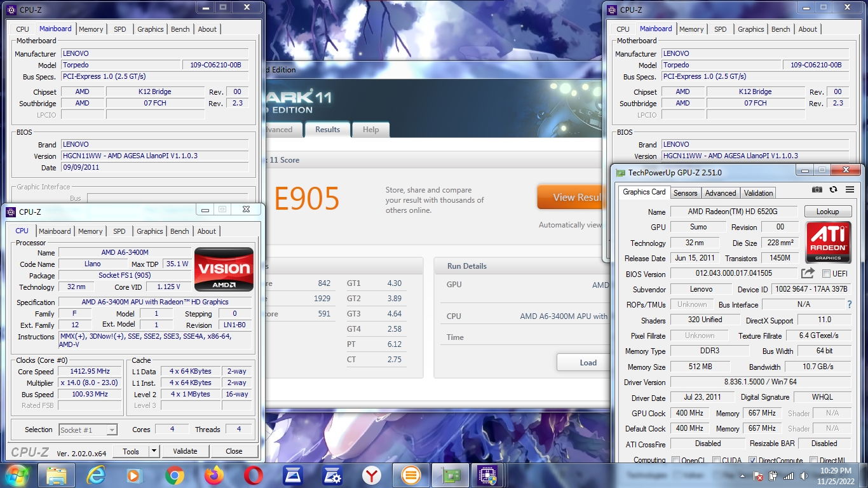868x488 pixels.
Task: Open the Windows Start orb
Action: [17, 475]
